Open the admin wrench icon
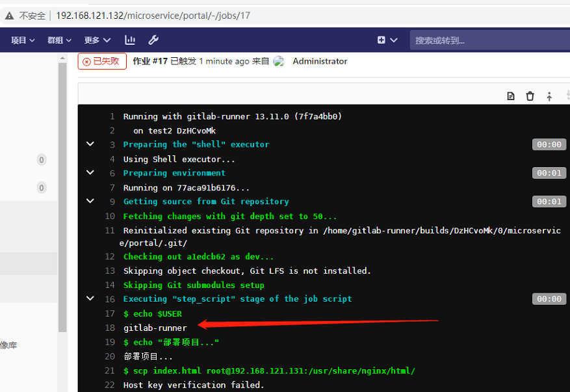The width and height of the screenshot is (570, 392). click(153, 40)
